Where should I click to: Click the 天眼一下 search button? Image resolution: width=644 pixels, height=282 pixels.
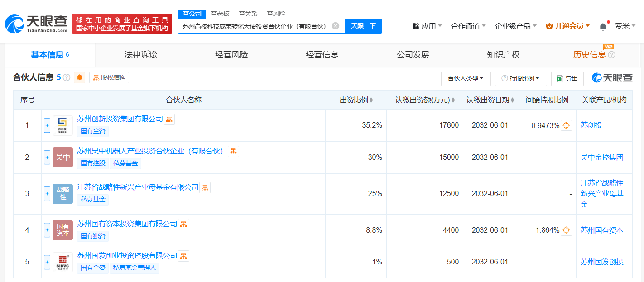click(x=363, y=26)
